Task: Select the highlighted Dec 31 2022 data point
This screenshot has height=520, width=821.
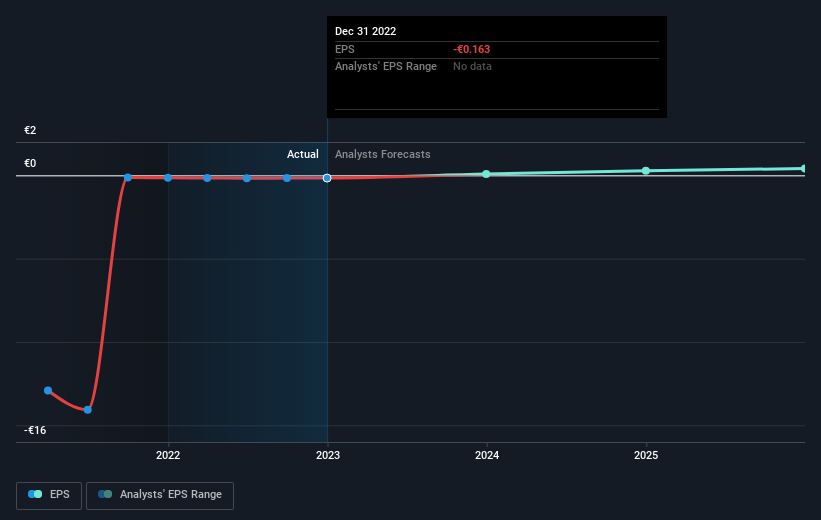Action: click(x=327, y=178)
